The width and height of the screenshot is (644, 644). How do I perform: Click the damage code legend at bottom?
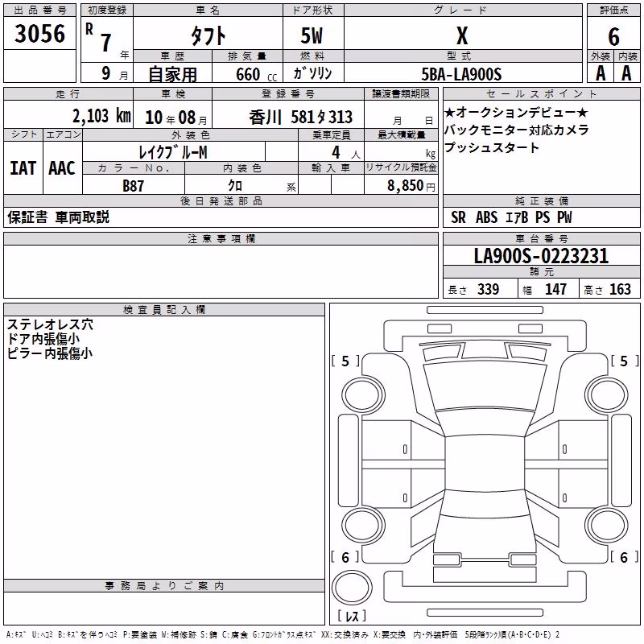click(283, 634)
